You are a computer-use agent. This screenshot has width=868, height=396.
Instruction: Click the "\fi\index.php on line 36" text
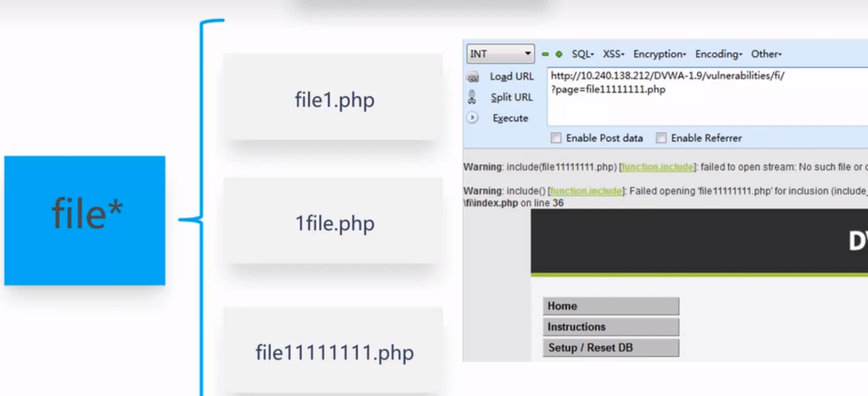point(513,203)
